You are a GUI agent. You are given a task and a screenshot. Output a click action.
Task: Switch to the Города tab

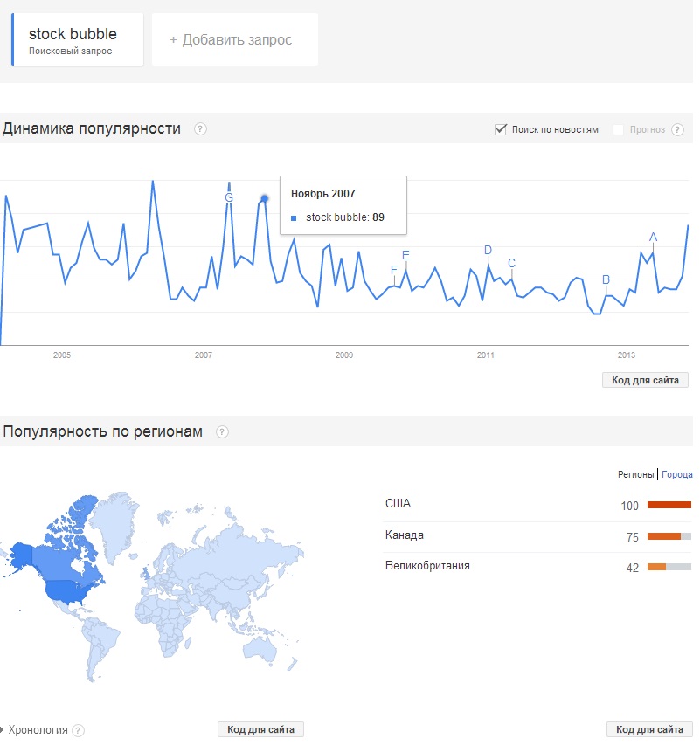(677, 474)
